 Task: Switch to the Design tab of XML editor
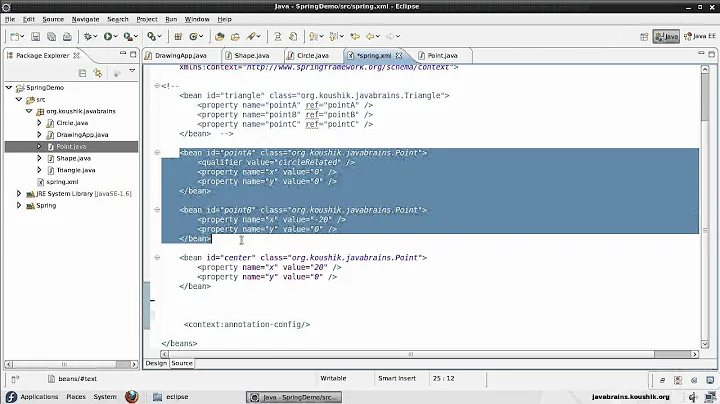click(156, 363)
